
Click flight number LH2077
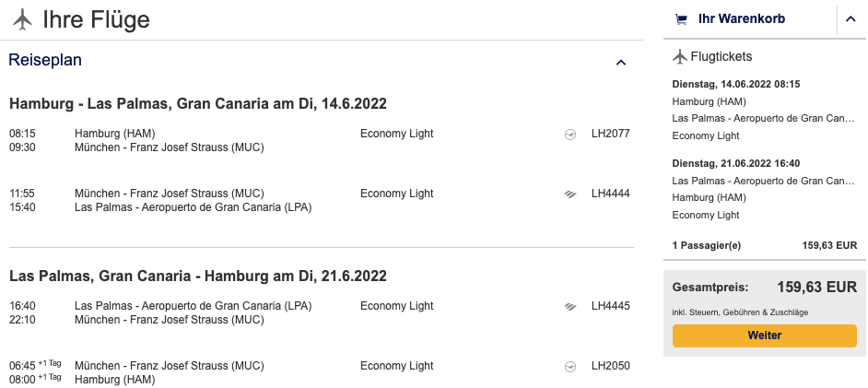click(x=610, y=135)
